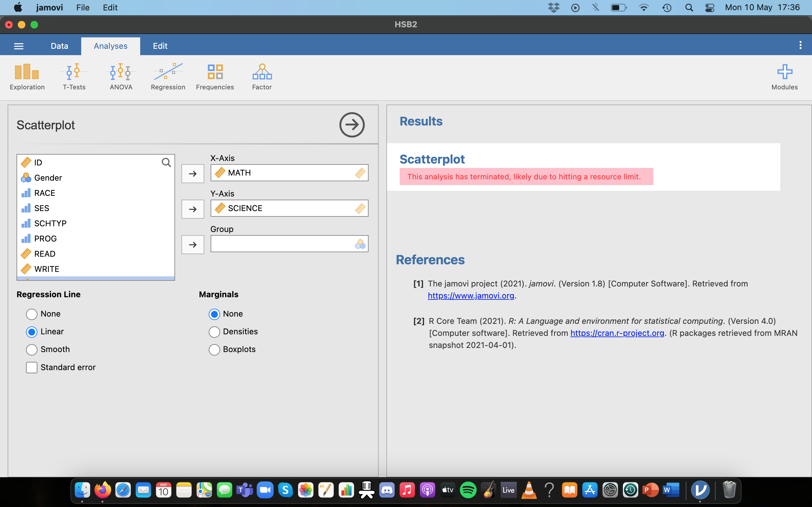Open the Frequencies analyses menu

tap(215, 77)
